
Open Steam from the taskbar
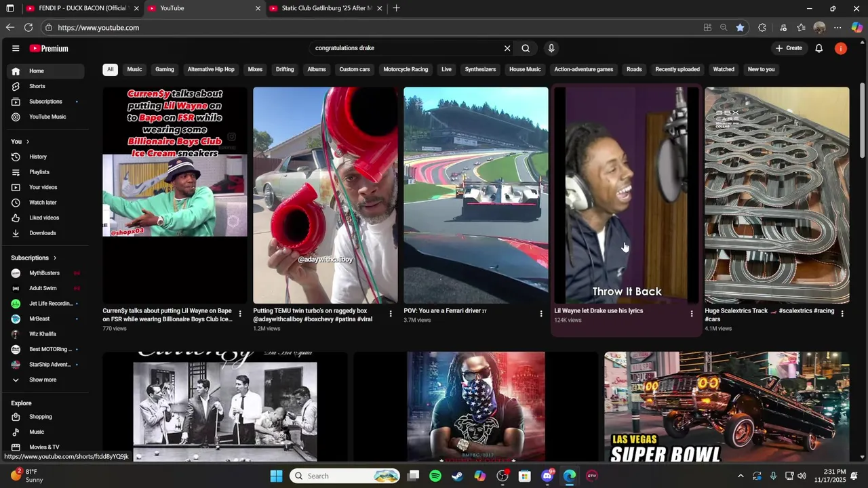point(458,476)
